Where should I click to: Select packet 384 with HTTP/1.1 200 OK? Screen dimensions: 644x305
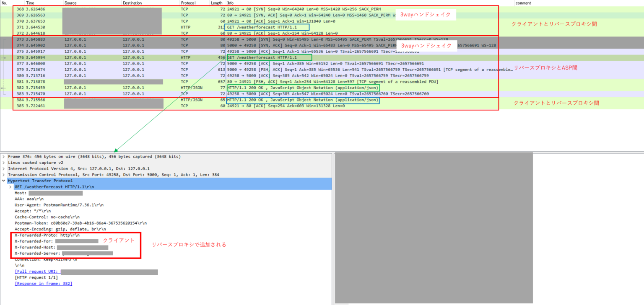coord(126,100)
